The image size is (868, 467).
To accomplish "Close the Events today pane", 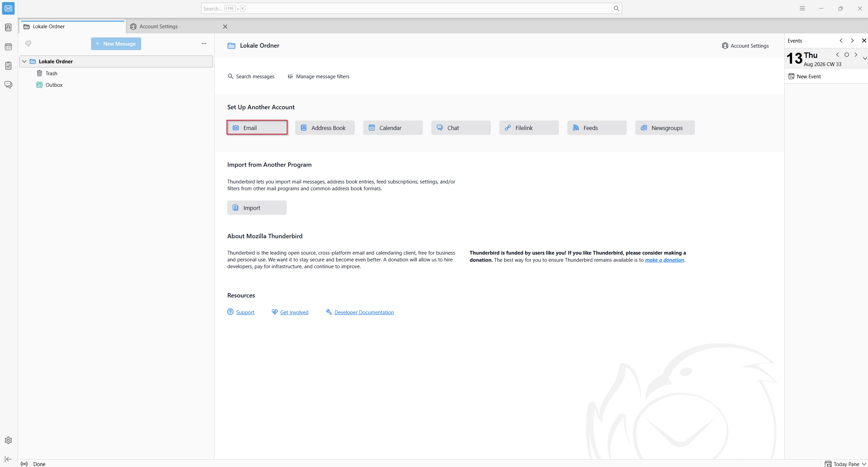I will 864,41.
